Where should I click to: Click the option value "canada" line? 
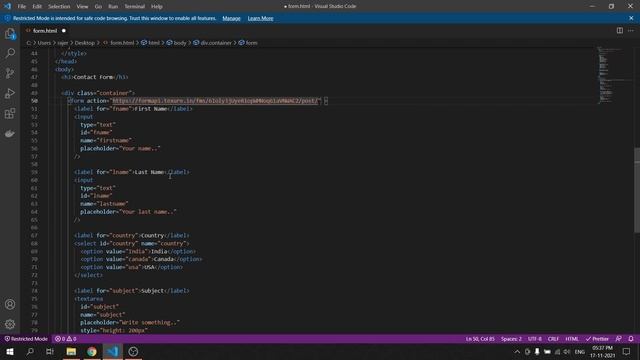[141, 259]
